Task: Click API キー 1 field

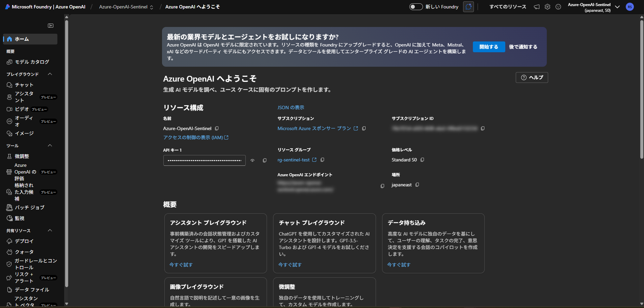Action: pos(205,160)
